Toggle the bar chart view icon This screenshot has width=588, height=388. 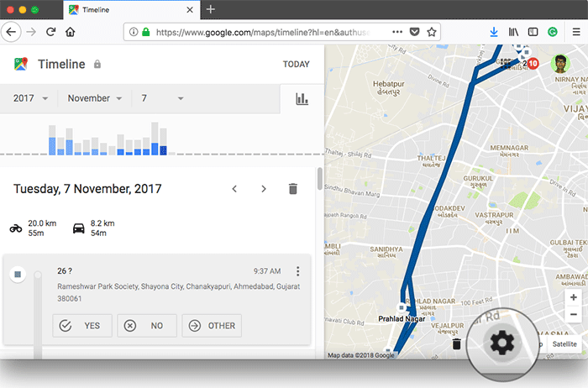302,99
